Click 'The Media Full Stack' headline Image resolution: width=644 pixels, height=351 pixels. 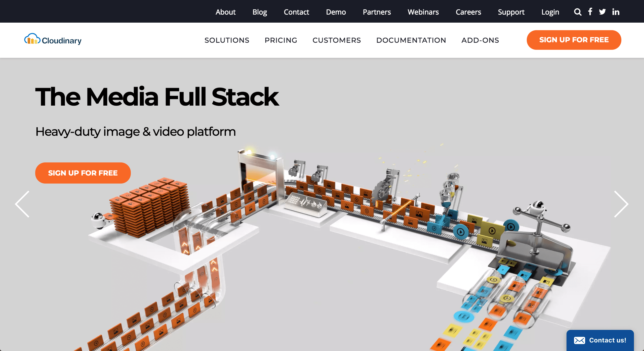point(157,97)
